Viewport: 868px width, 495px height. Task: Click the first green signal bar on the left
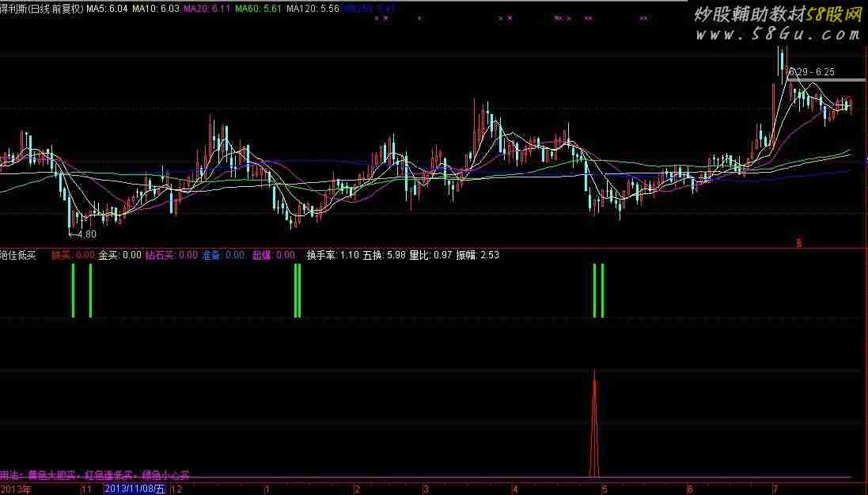pyautogui.click(x=73, y=291)
